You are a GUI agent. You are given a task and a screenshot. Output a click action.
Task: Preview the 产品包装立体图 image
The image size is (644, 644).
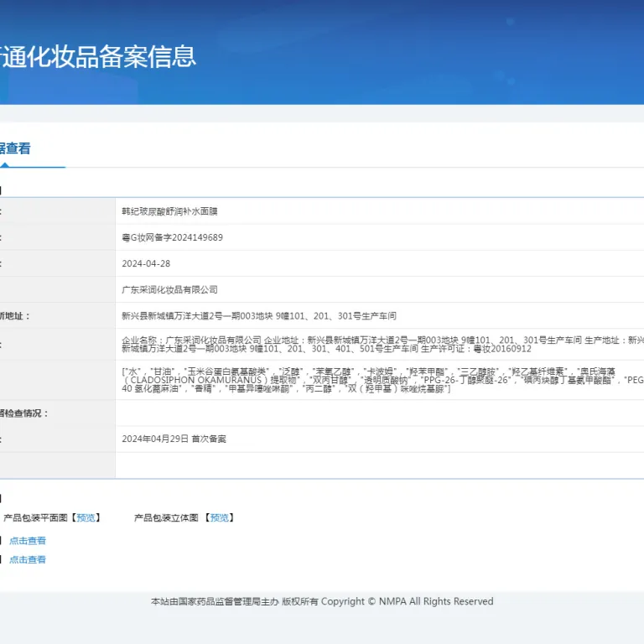click(220, 518)
